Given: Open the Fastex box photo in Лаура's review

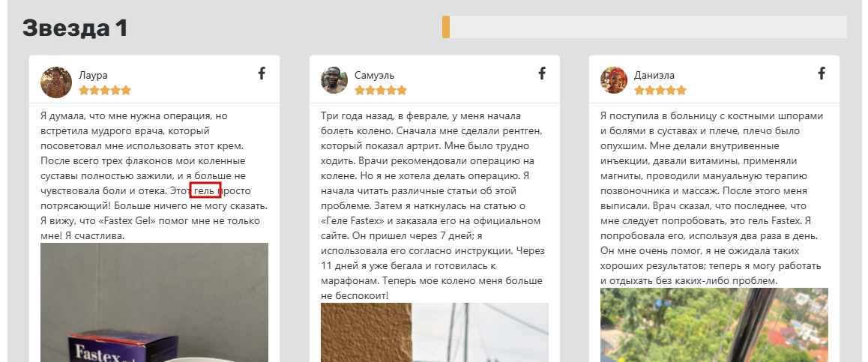Looking at the screenshot, I should pyautogui.click(x=154, y=302).
